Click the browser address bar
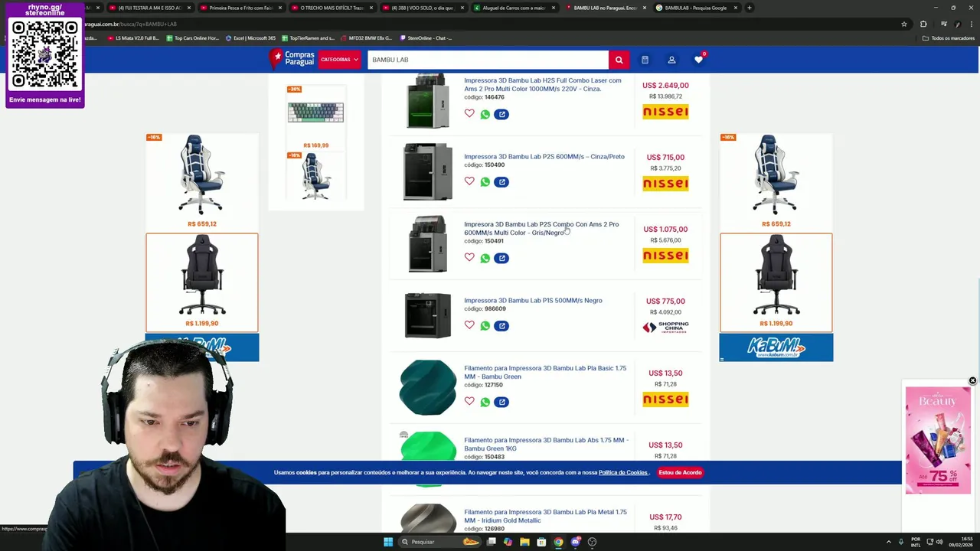980x551 pixels. (x=490, y=24)
